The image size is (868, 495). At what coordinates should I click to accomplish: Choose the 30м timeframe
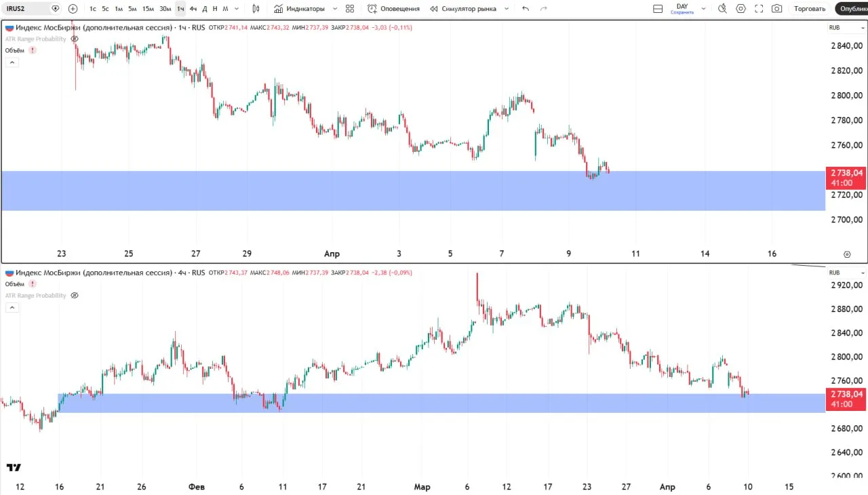[165, 9]
